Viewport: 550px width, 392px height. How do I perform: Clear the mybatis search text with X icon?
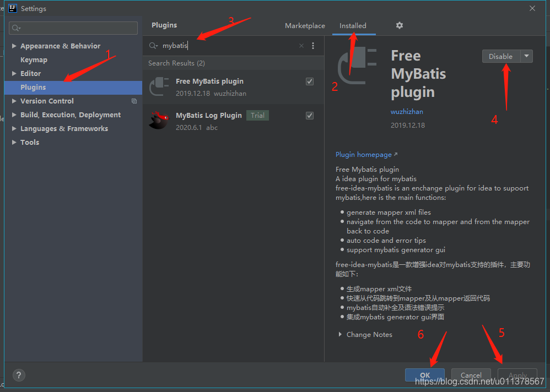tap(301, 46)
